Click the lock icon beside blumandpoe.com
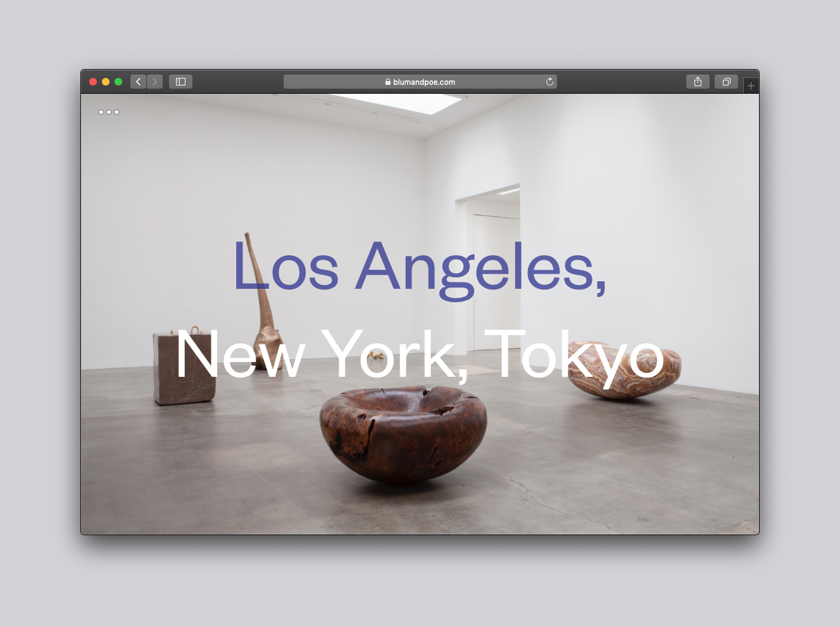This screenshot has height=627, width=840. click(x=388, y=82)
